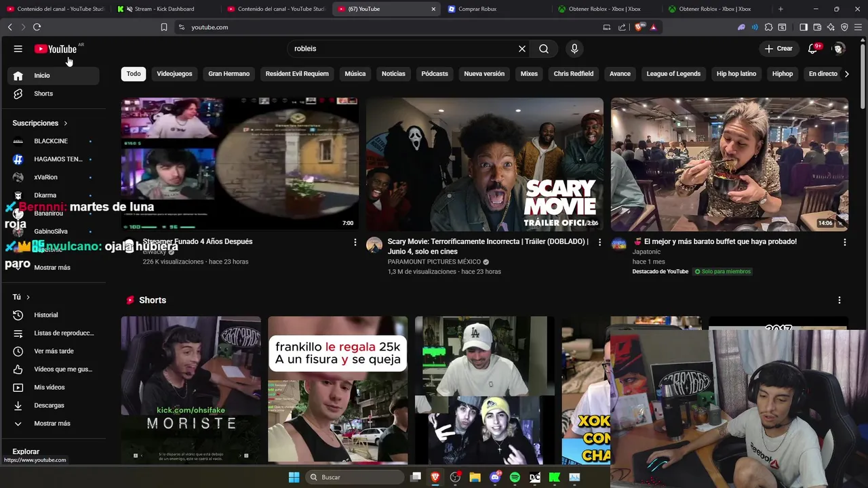Toggle the browser sidebar panel icon
The width and height of the screenshot is (868, 488).
[x=804, y=27]
